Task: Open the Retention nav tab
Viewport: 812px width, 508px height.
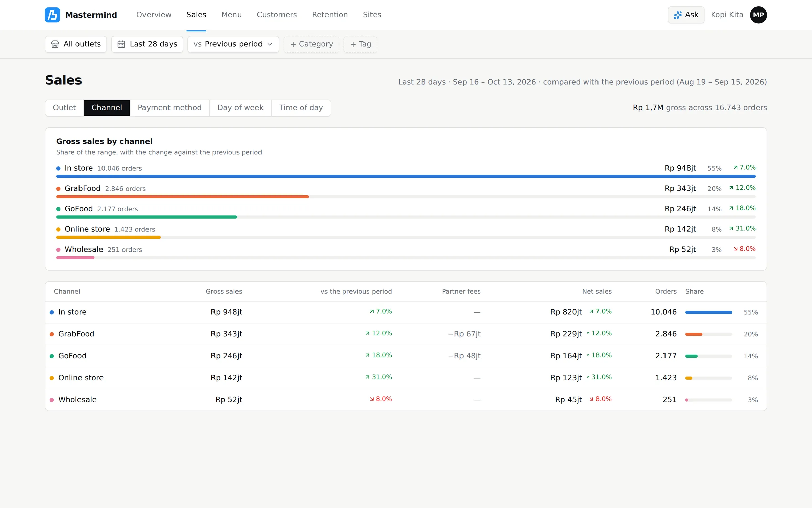Action: 330,15
